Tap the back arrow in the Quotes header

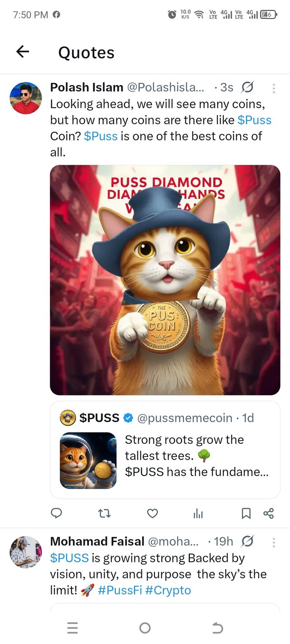pyautogui.click(x=23, y=52)
